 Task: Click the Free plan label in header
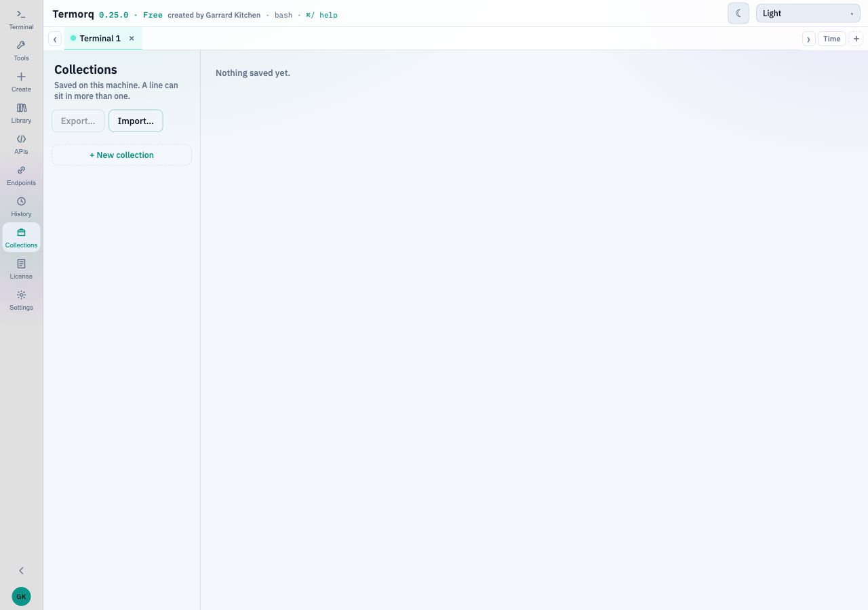[x=153, y=15]
